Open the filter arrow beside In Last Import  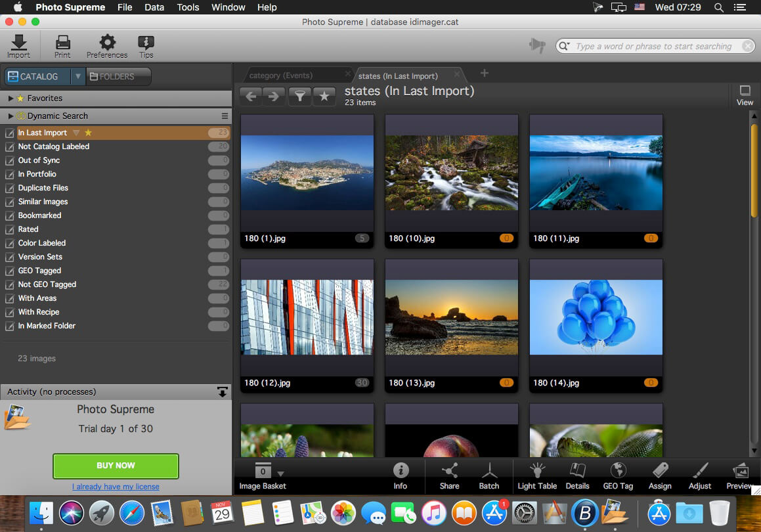point(76,133)
